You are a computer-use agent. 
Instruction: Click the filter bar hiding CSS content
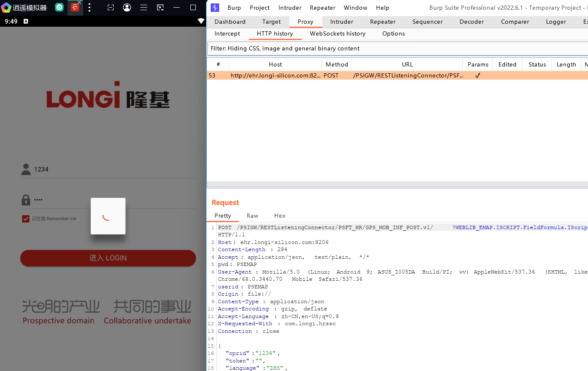click(397, 48)
